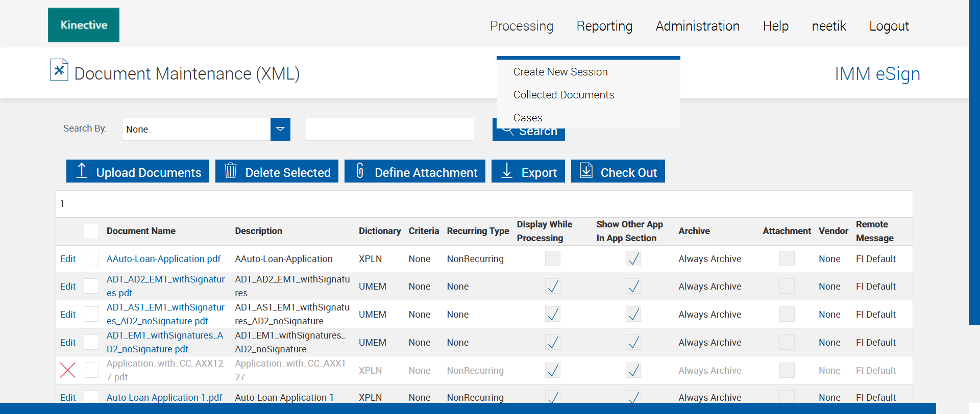Viewport: 980px width, 414px height.
Task: Click the trash can icon on Delete Selected
Action: (x=231, y=171)
